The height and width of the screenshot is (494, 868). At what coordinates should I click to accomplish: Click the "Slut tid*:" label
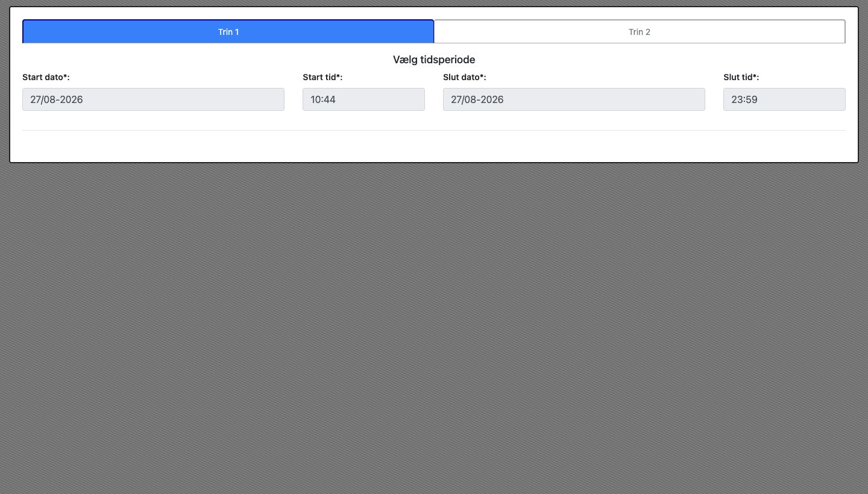[741, 77]
